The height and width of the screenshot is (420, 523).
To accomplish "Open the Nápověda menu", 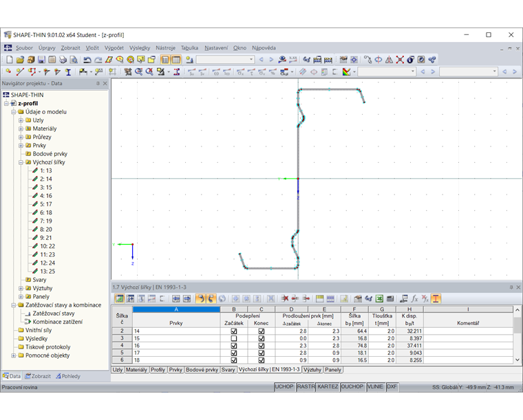I will pos(264,48).
